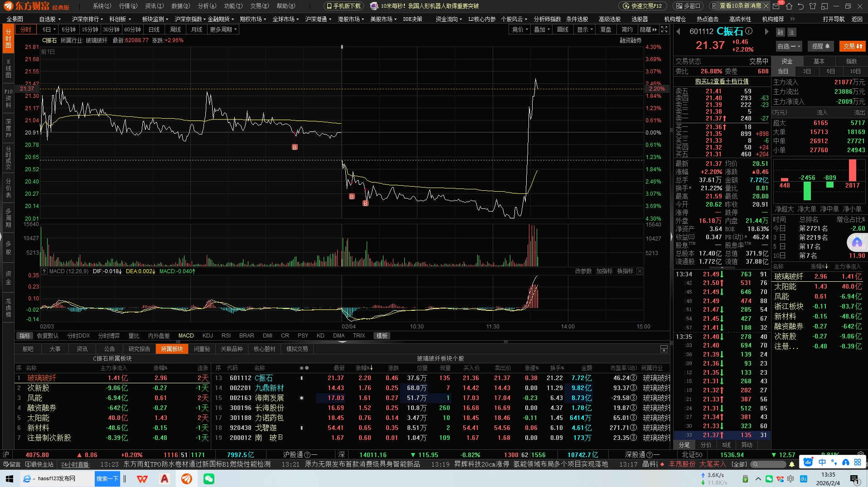
Task: Switch to 月线 monthly chart
Action: (197, 29)
